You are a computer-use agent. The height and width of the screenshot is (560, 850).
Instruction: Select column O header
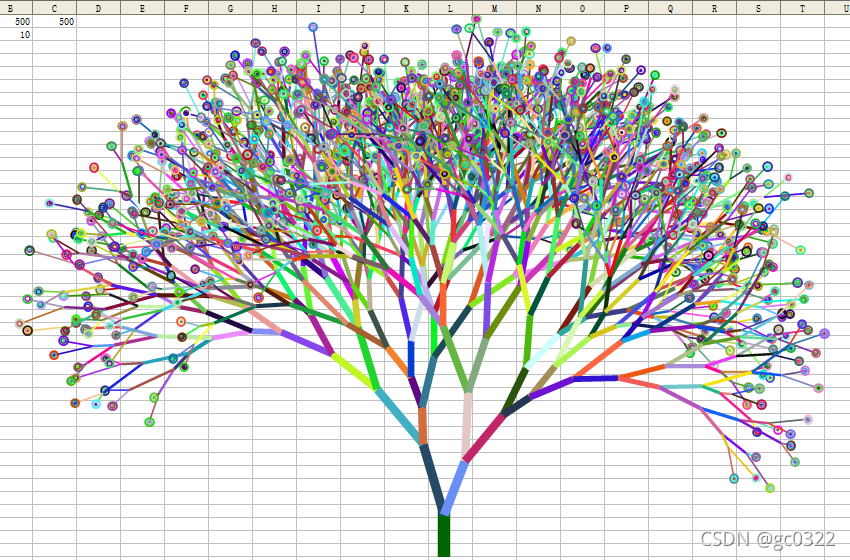click(582, 8)
